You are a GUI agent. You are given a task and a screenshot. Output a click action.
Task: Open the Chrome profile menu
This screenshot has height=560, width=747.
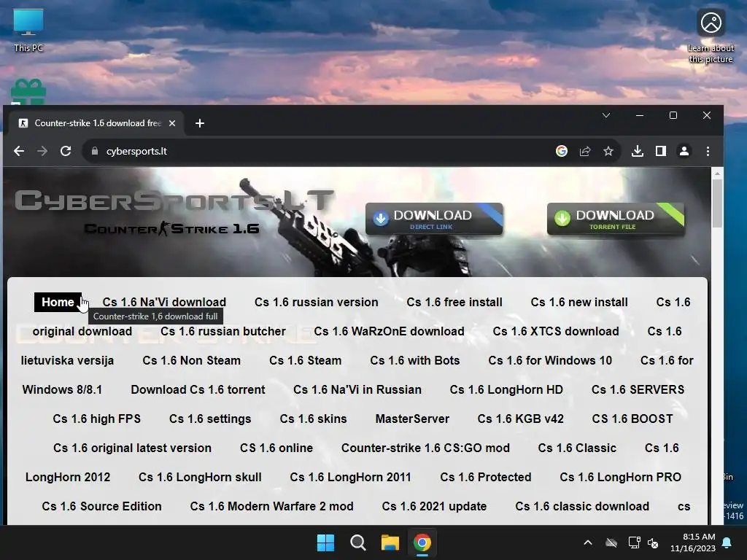pyautogui.click(x=684, y=151)
